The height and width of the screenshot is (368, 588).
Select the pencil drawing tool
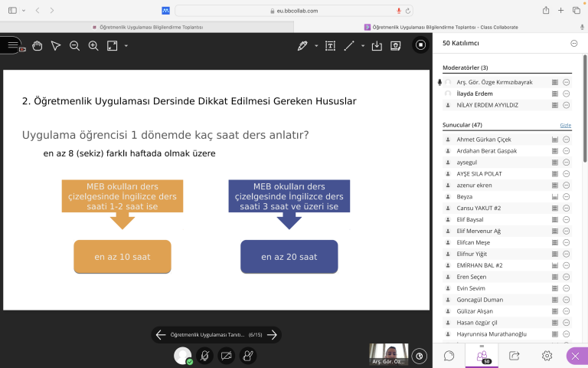[x=302, y=45]
